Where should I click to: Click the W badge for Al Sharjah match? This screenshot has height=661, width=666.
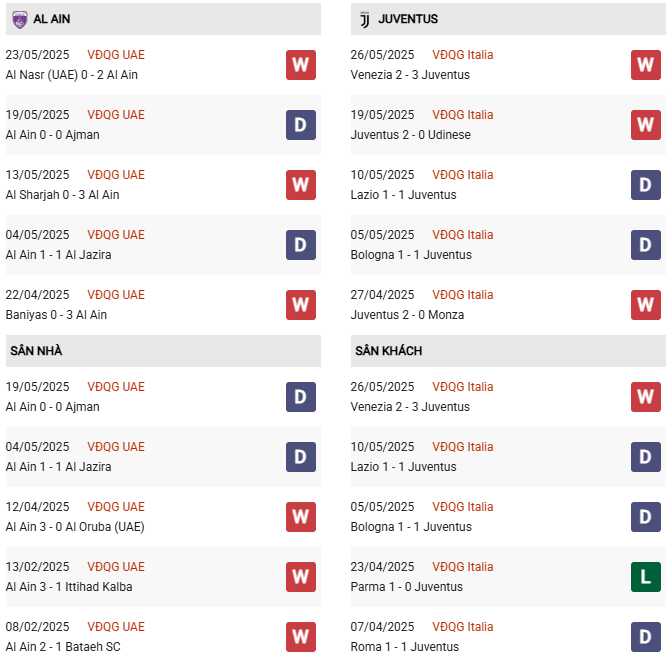(x=300, y=185)
